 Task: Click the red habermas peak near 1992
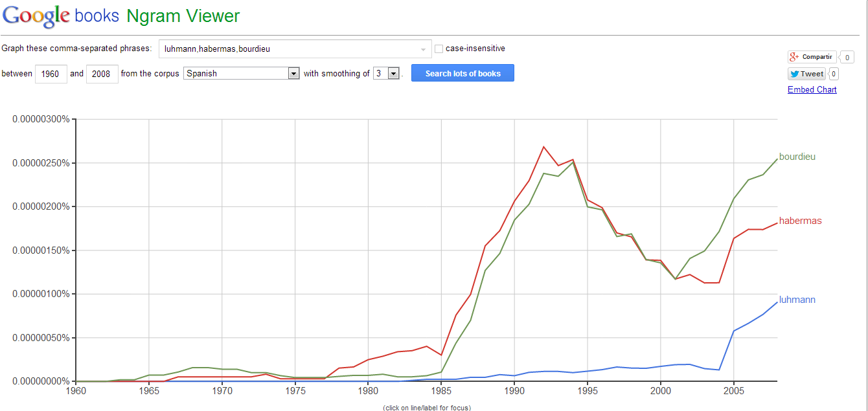point(543,147)
